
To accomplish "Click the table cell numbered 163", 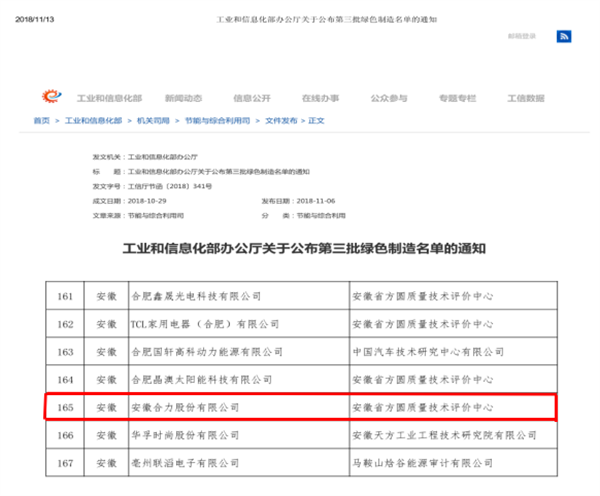I will [65, 351].
